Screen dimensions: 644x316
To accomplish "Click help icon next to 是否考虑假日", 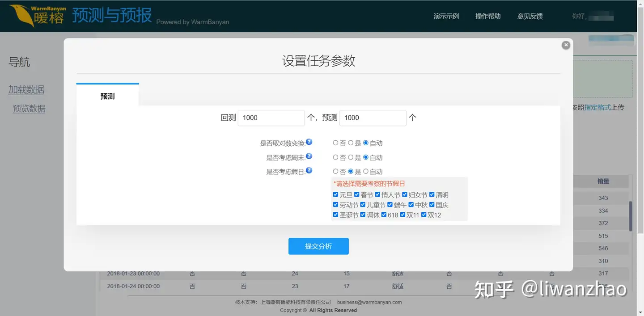I will coord(309,170).
